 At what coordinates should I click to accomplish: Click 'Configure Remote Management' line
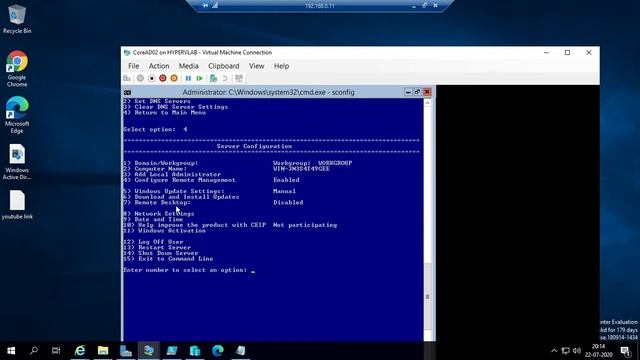click(180, 180)
